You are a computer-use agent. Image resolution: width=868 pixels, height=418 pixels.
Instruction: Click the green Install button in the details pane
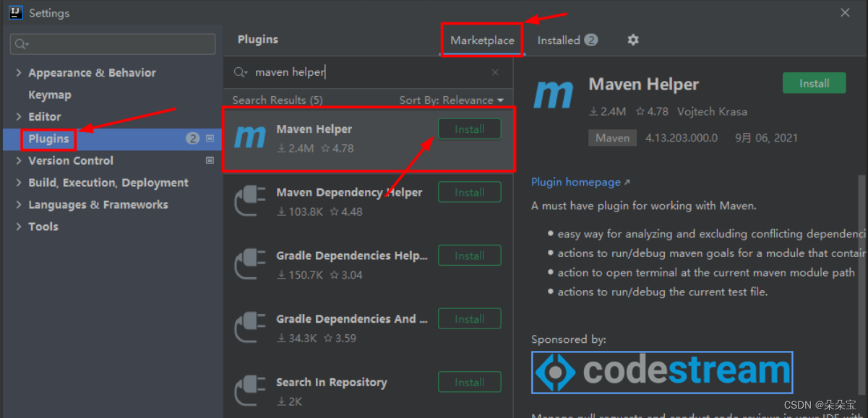pyautogui.click(x=815, y=83)
